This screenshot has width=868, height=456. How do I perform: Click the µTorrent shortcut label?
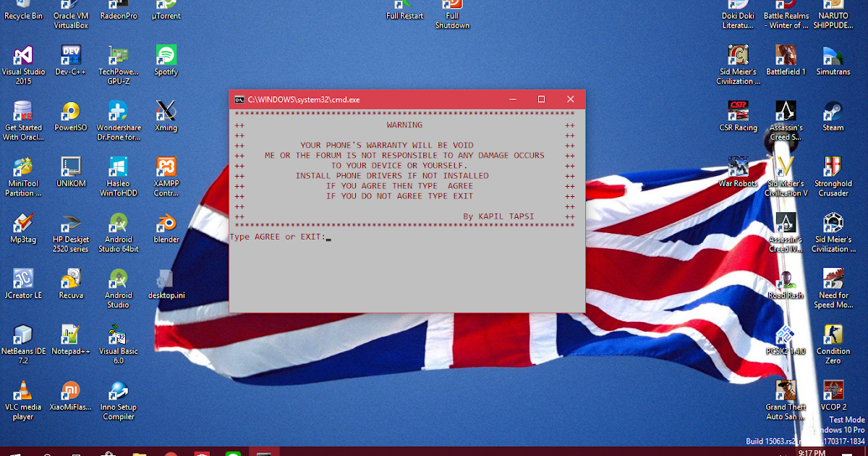tap(166, 16)
